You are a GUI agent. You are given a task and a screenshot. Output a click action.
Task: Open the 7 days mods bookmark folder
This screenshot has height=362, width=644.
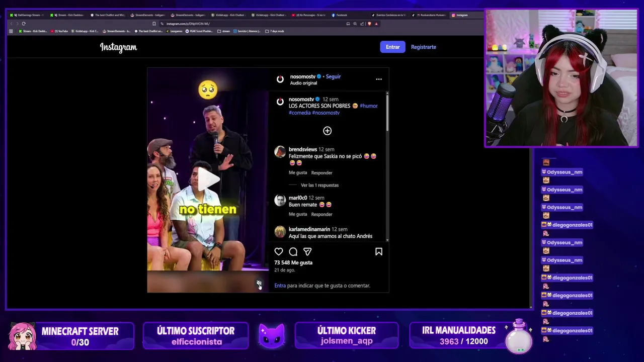pyautogui.click(x=275, y=31)
